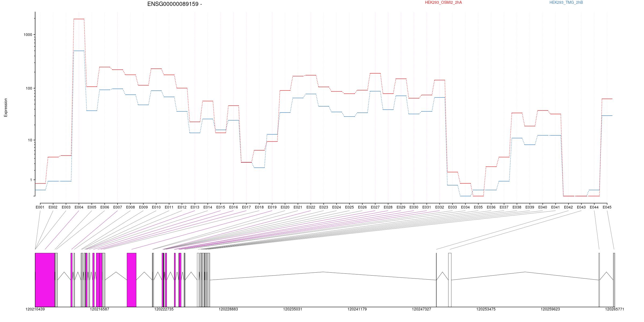This screenshot has width=644, height=322.
Task: Click the y-axis tick label 1
Action: pyautogui.click(x=31, y=180)
